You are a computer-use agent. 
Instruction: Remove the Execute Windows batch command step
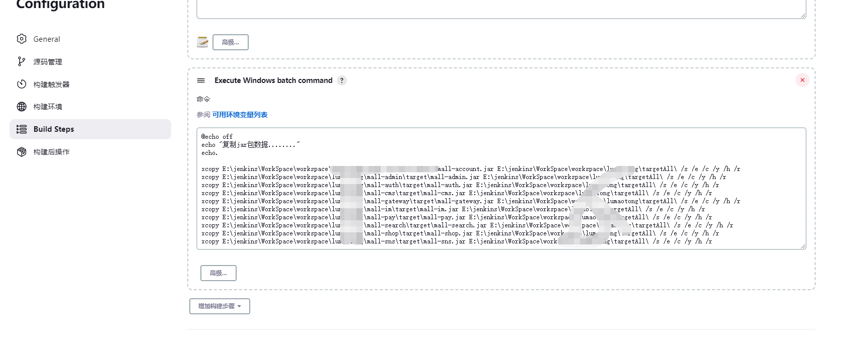tap(802, 80)
